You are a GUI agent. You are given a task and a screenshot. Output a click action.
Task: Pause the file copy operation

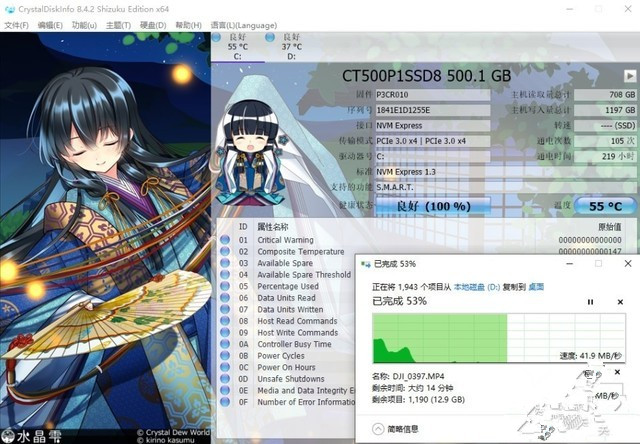(x=589, y=301)
